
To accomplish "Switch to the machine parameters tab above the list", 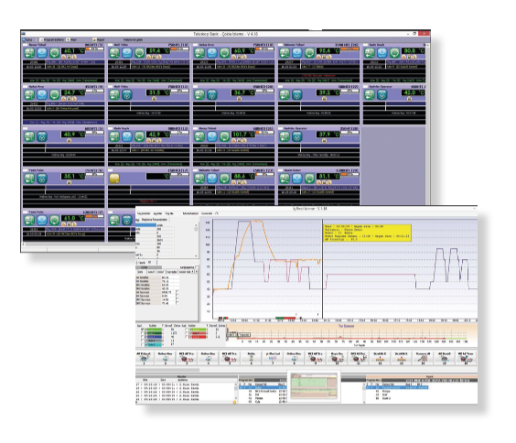I will pyautogui.click(x=154, y=220).
